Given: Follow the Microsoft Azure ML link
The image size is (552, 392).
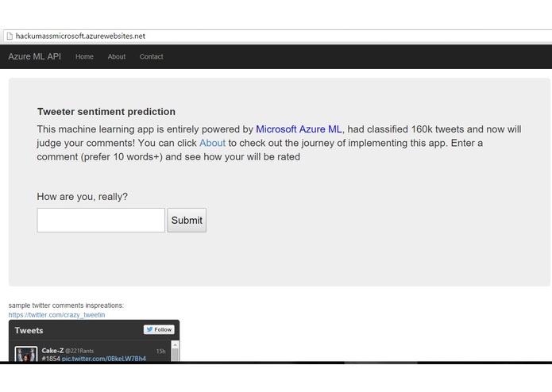Looking at the screenshot, I should pyautogui.click(x=299, y=129).
